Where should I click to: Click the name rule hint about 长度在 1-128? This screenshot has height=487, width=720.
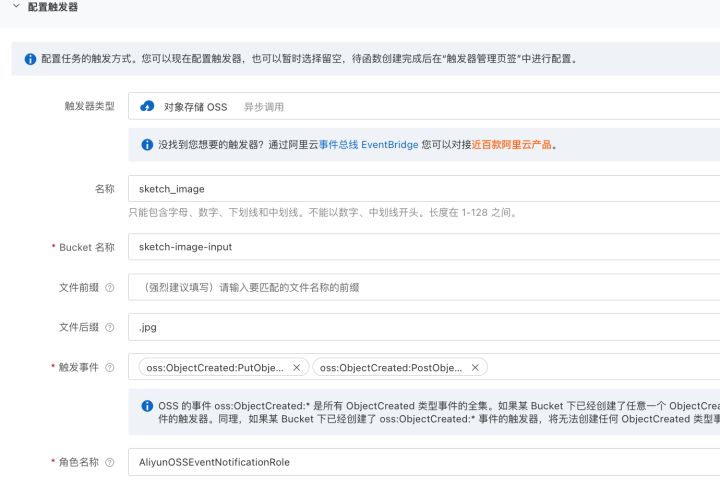323,213
